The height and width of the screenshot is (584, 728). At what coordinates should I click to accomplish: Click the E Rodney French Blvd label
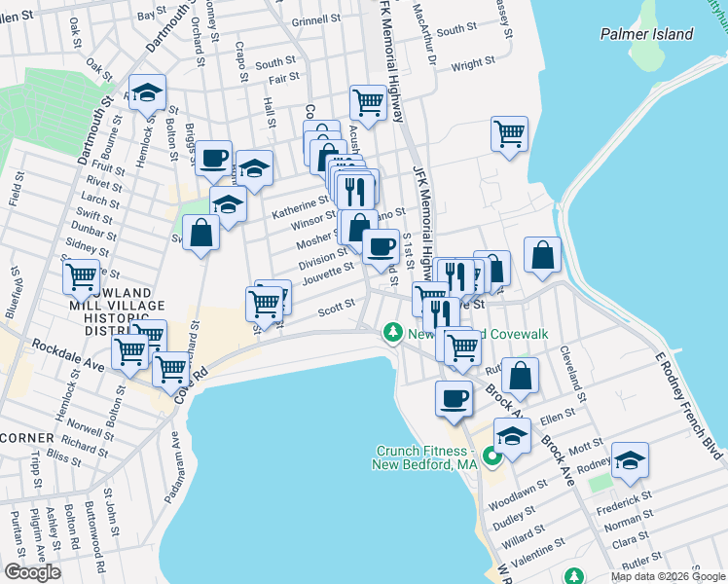point(689,407)
